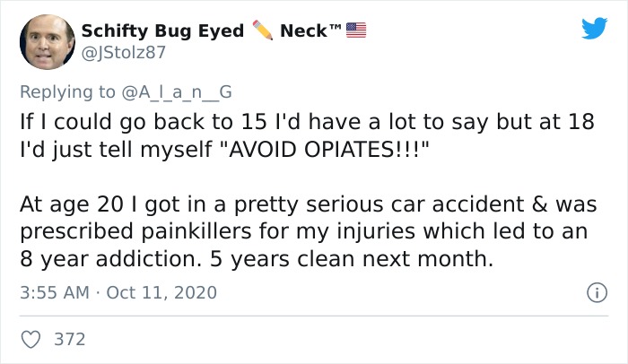
Task: Click the pencil emoji in the display name
Action: click(x=262, y=30)
